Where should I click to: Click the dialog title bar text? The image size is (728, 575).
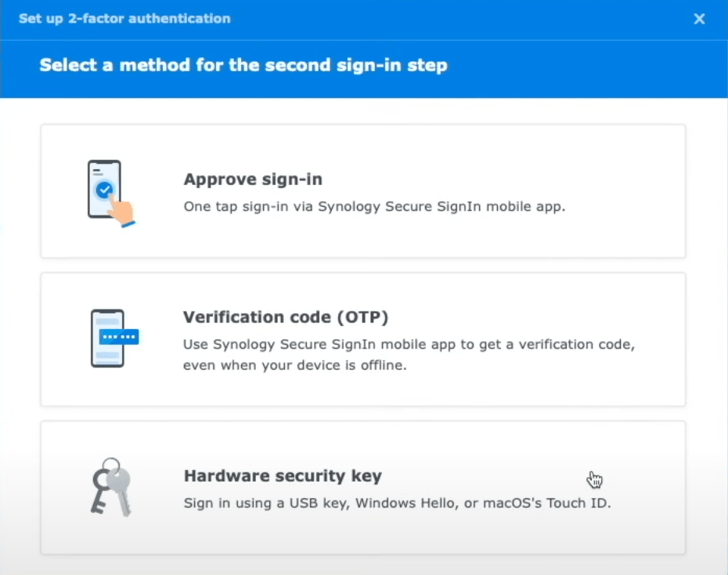tap(124, 19)
